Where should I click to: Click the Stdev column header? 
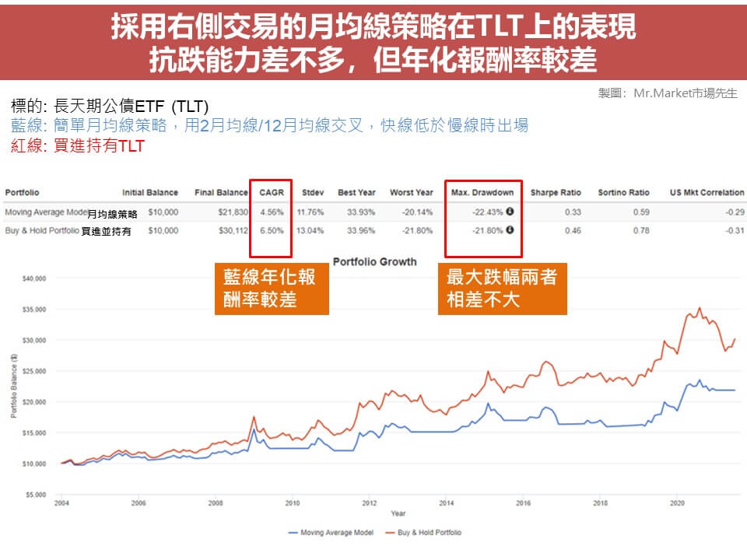point(313,192)
